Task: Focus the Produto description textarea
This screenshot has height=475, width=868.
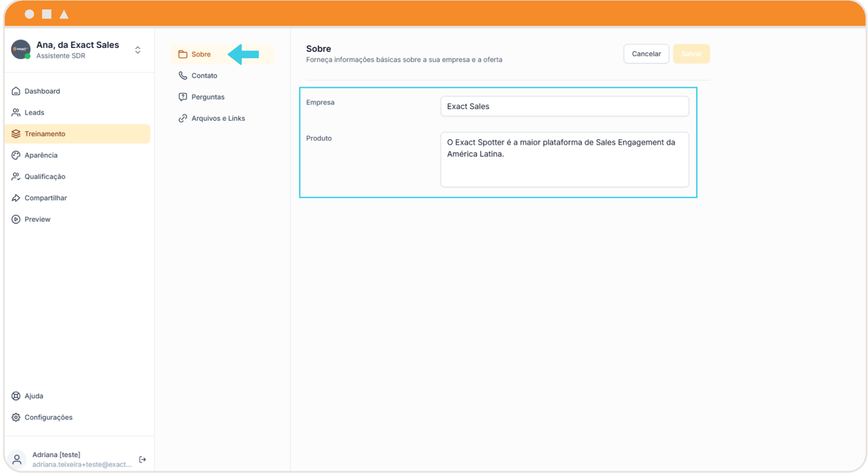Action: (564, 160)
